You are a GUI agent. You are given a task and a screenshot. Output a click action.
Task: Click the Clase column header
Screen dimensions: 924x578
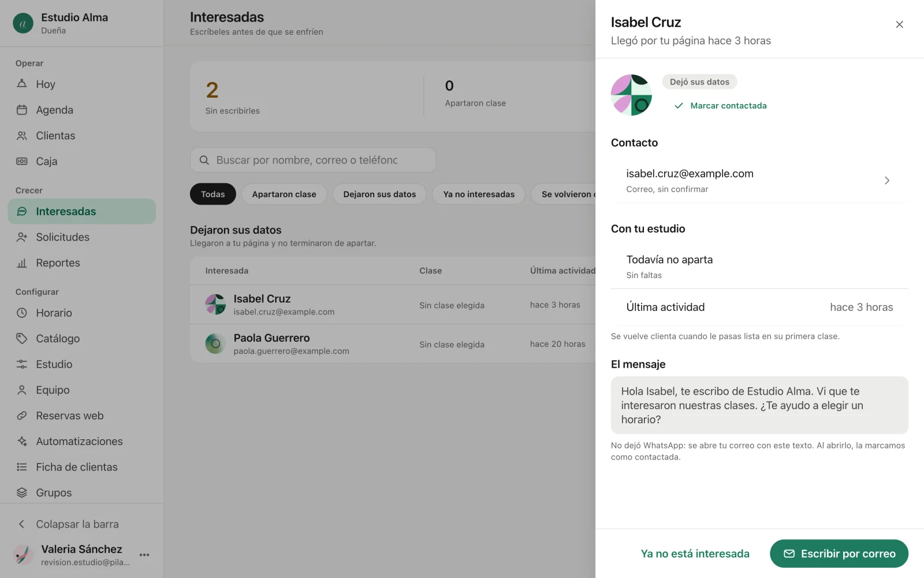(x=430, y=271)
